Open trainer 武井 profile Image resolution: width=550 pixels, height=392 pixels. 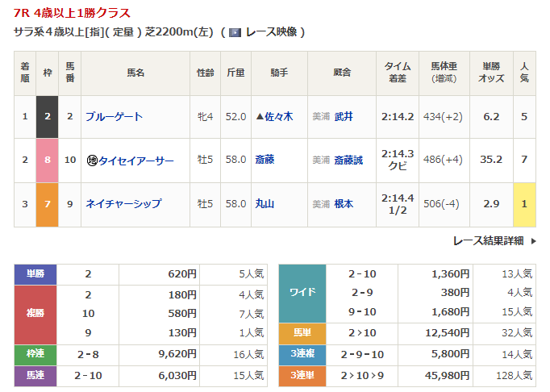pos(344,117)
